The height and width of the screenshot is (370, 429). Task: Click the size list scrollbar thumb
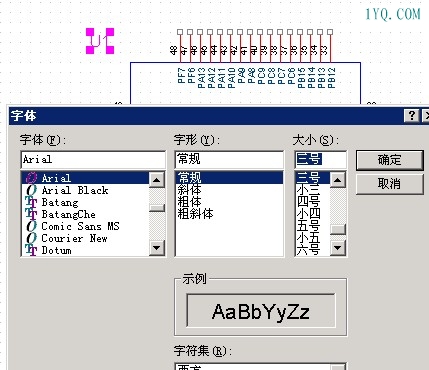click(x=337, y=229)
